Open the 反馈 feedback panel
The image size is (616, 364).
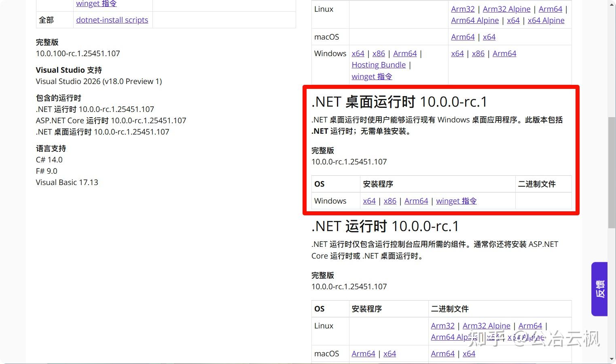(599, 289)
